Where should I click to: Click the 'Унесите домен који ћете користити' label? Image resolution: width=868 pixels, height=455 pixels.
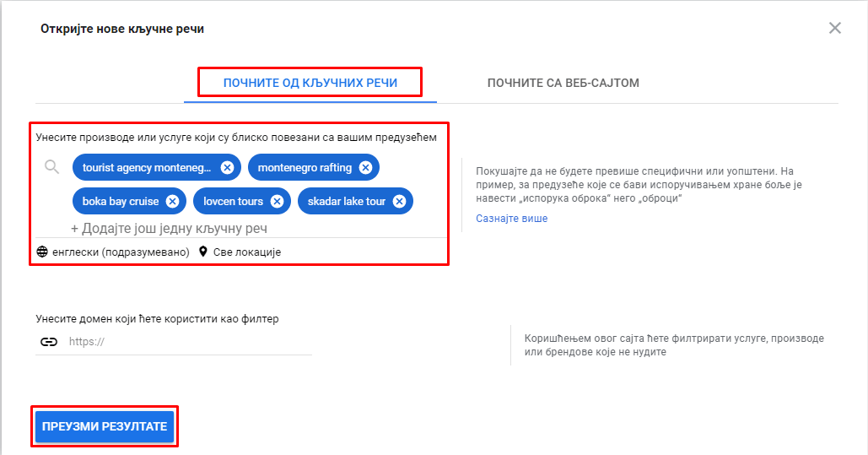click(x=157, y=318)
